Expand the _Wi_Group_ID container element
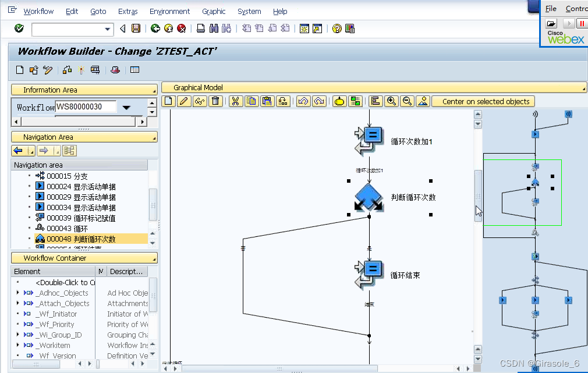 [17, 335]
